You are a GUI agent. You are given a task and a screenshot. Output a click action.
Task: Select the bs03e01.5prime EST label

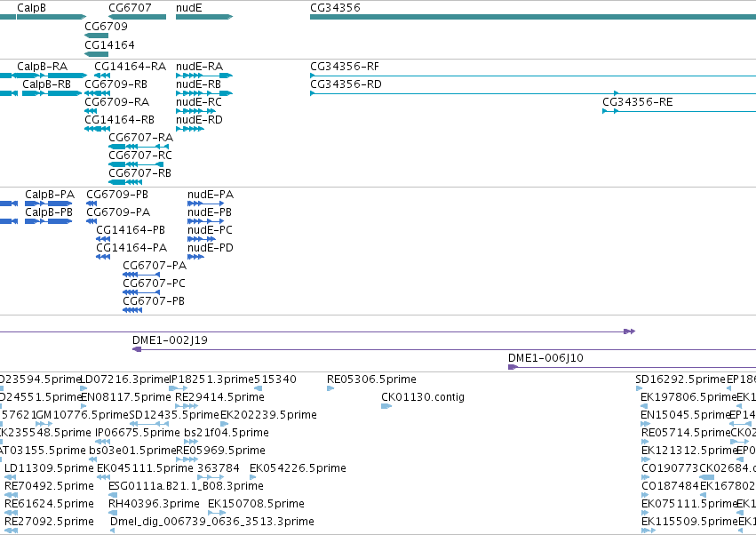(132, 451)
